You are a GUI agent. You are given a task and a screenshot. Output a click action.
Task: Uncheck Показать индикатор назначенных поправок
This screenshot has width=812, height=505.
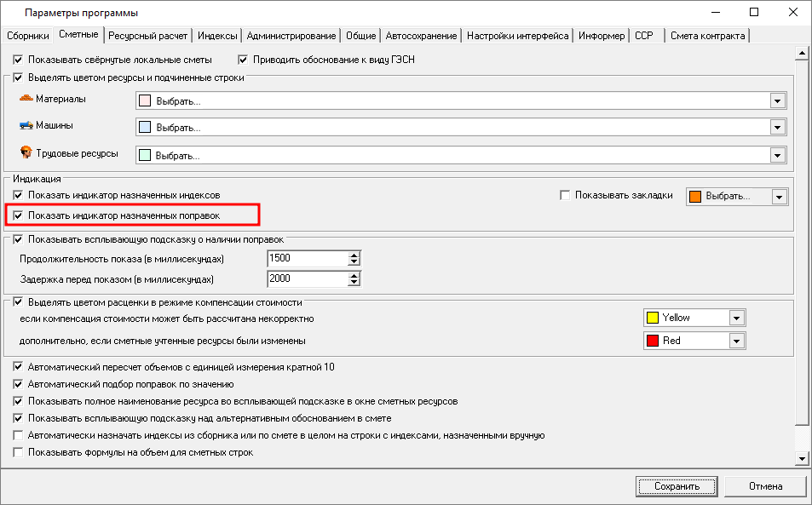coord(19,215)
